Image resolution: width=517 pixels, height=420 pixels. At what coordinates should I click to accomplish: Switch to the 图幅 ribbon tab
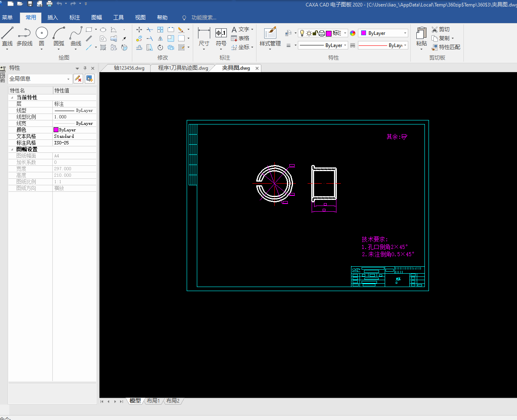pyautogui.click(x=97, y=17)
